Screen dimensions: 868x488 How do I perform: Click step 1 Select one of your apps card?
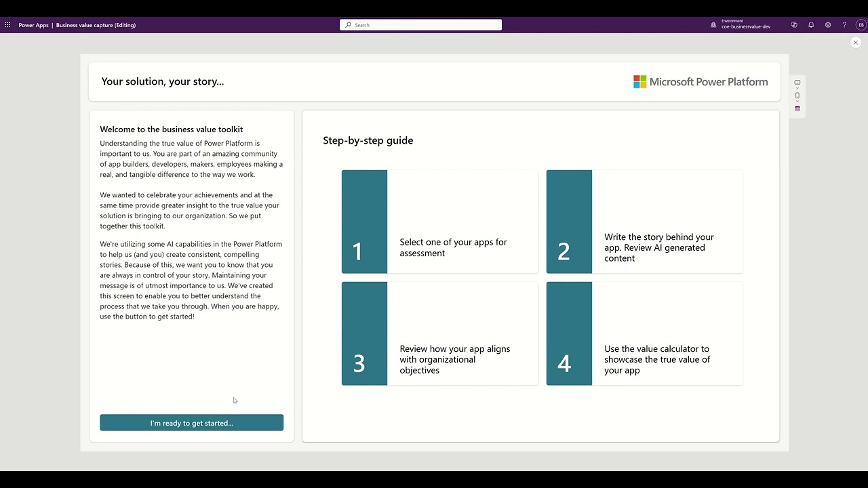[x=439, y=222]
